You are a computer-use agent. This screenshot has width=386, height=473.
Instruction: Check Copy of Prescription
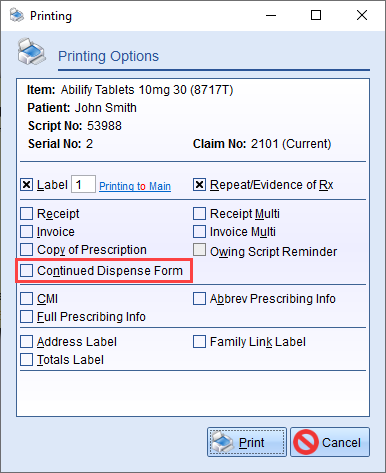point(27,250)
